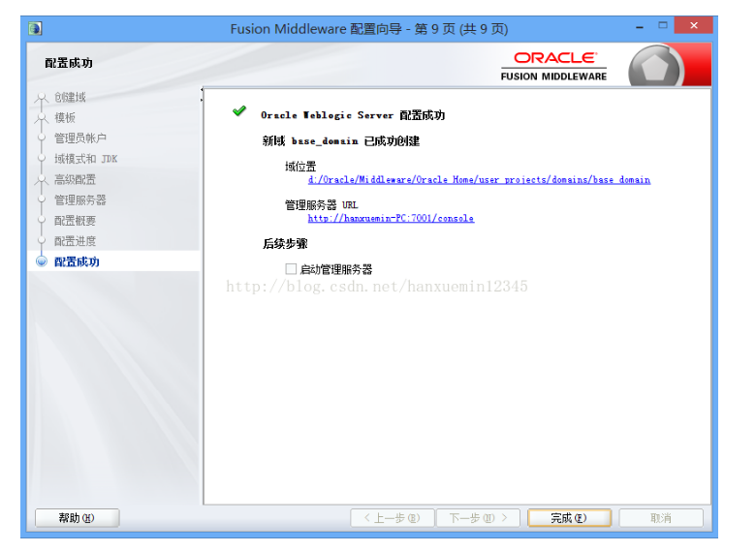Close the configuration wizard window
756x552 pixels.
click(694, 25)
